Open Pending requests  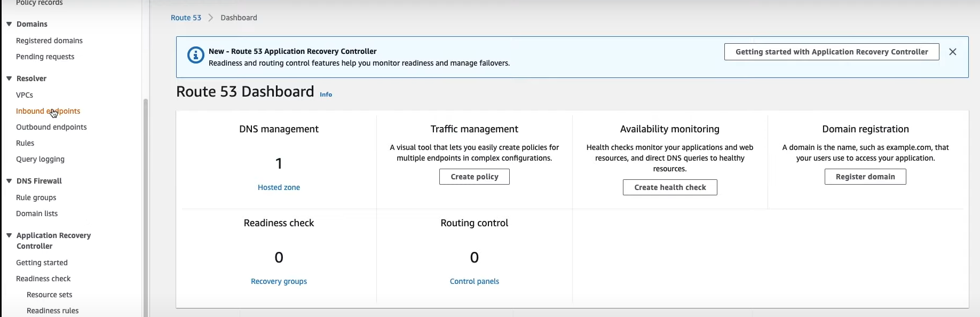pyautogui.click(x=45, y=57)
